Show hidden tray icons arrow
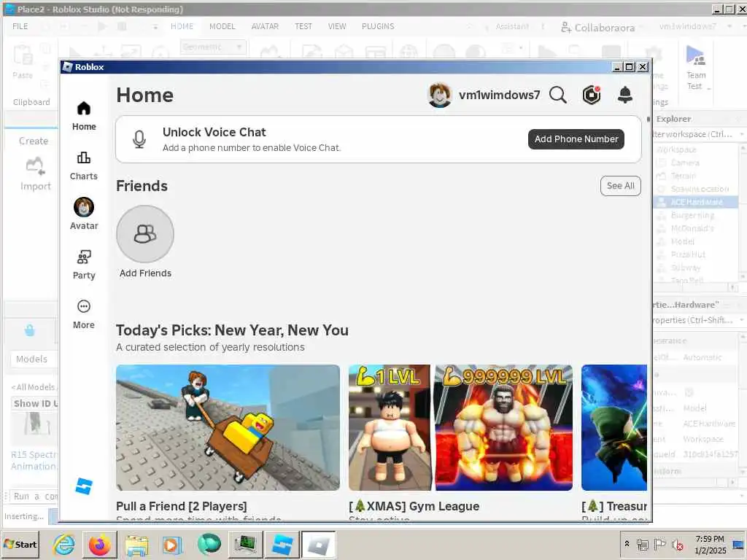The image size is (747, 560). point(627,543)
